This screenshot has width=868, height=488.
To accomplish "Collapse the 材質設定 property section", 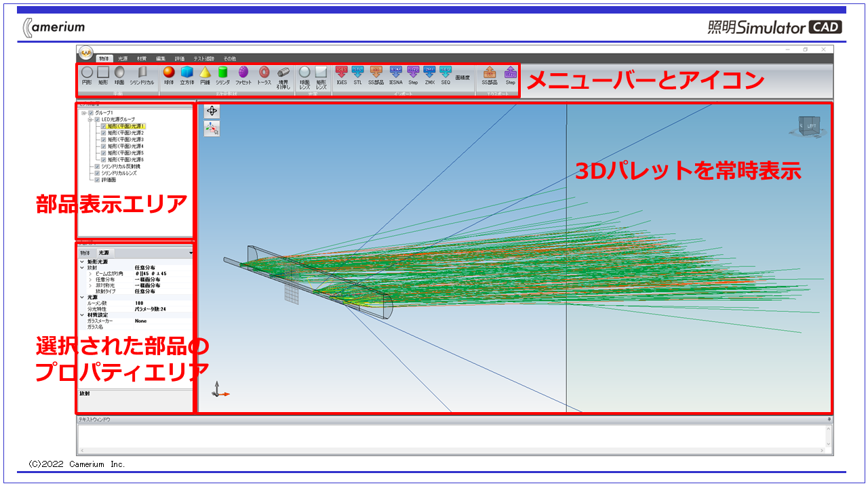I will [x=82, y=314].
